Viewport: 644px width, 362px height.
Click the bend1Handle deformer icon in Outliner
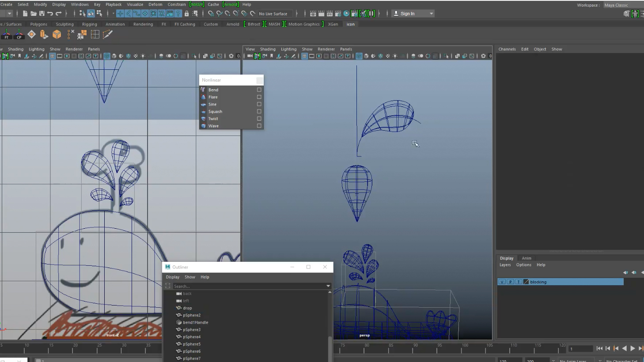coord(179,322)
